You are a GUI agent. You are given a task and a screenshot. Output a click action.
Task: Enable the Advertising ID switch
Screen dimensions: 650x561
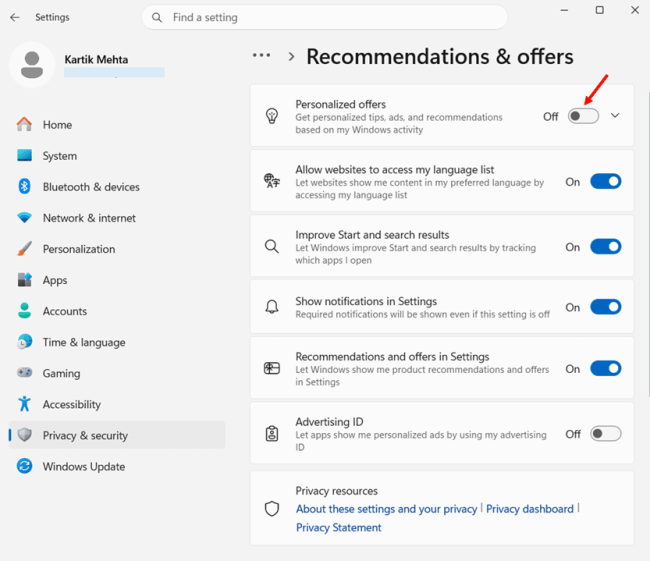point(606,434)
